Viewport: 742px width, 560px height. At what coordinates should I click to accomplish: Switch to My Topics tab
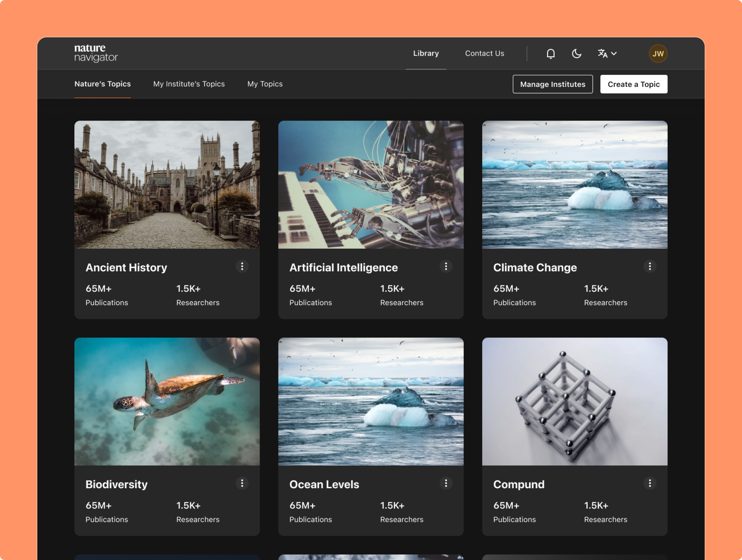(265, 84)
